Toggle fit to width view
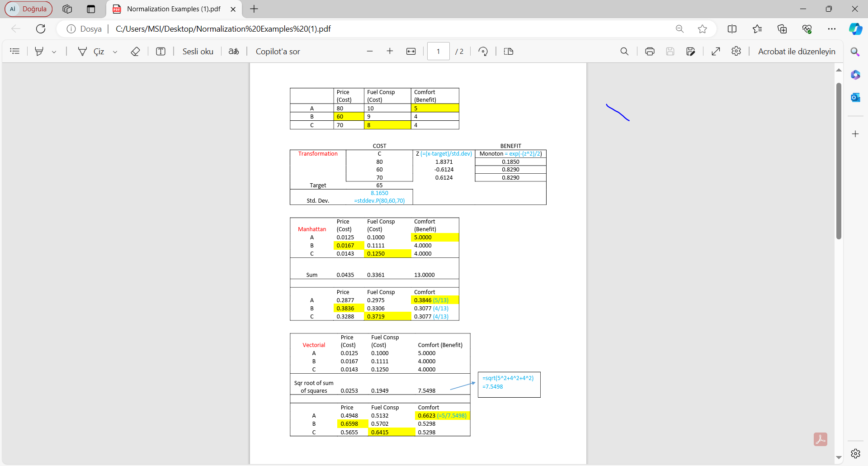 click(411, 52)
